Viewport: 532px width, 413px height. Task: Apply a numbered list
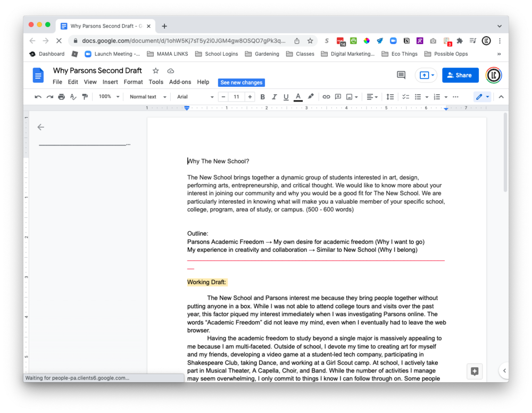coord(437,97)
